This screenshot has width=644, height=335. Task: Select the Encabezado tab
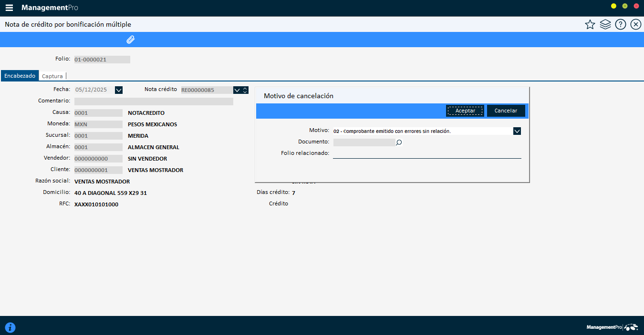click(20, 76)
